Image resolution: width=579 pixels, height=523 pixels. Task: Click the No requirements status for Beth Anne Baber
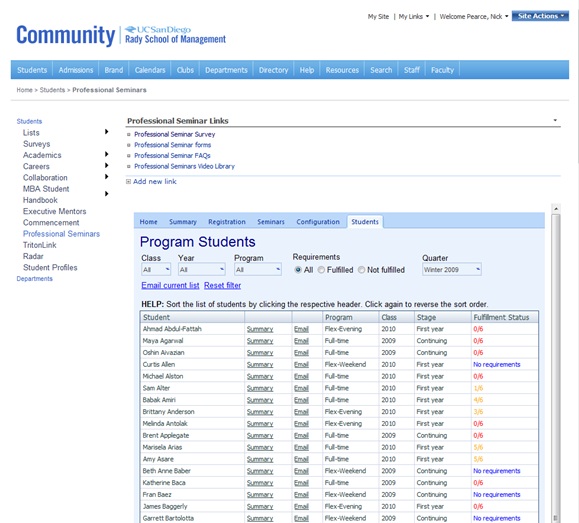497,471
